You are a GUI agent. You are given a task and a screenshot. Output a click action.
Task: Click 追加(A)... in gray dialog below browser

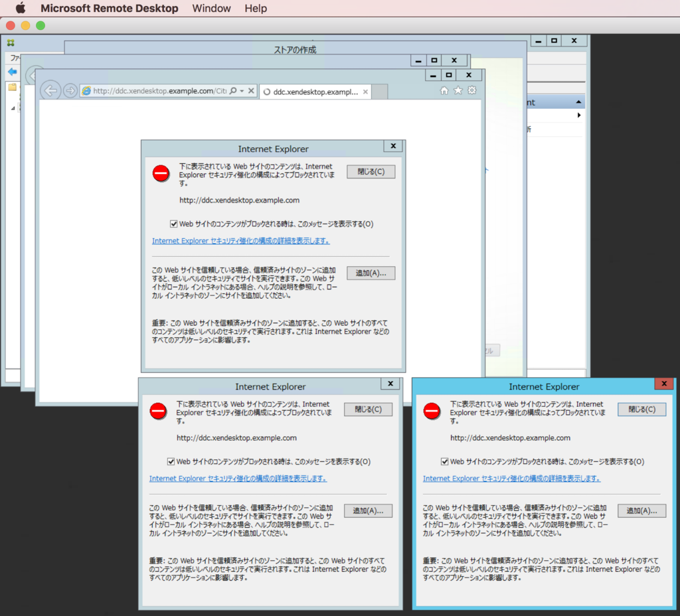[368, 510]
